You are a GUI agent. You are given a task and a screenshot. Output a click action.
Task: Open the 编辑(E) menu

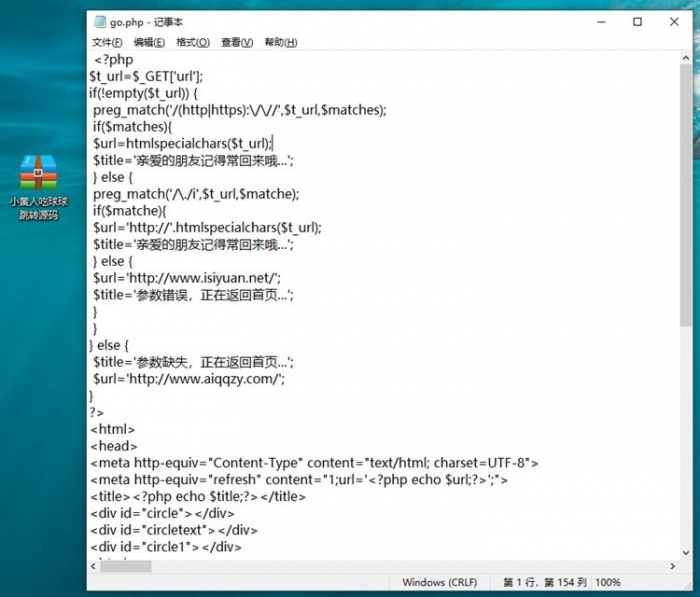[x=149, y=42]
